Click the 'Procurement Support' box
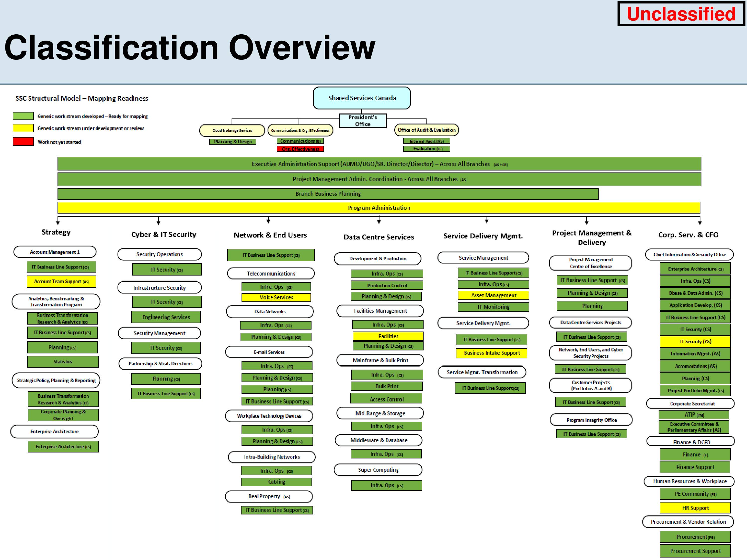 695,551
